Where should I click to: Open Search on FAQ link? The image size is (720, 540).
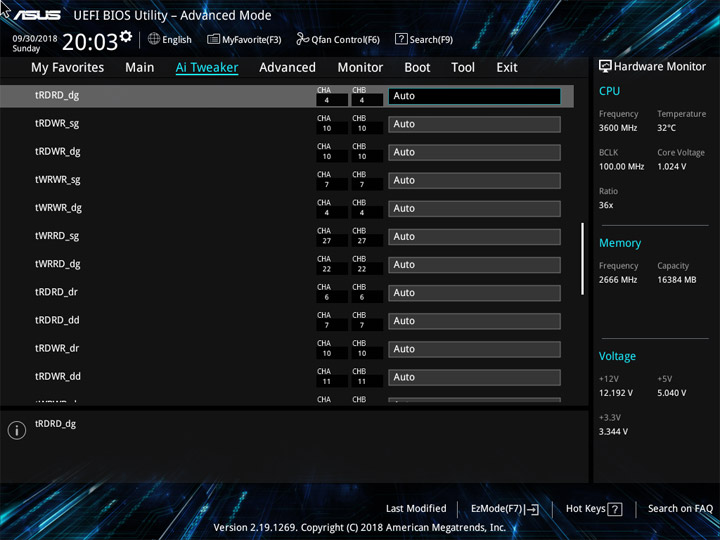pyautogui.click(x=680, y=509)
